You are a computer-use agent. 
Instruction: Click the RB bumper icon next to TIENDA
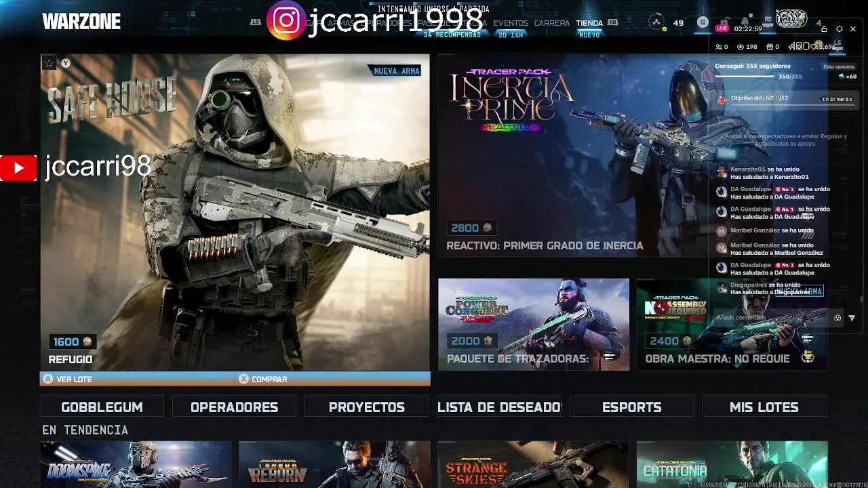click(612, 22)
